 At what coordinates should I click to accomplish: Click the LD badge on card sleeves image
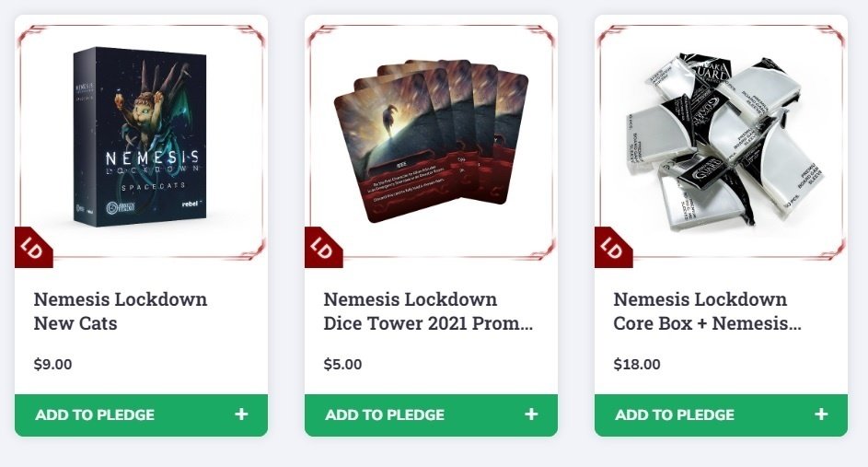(x=609, y=250)
